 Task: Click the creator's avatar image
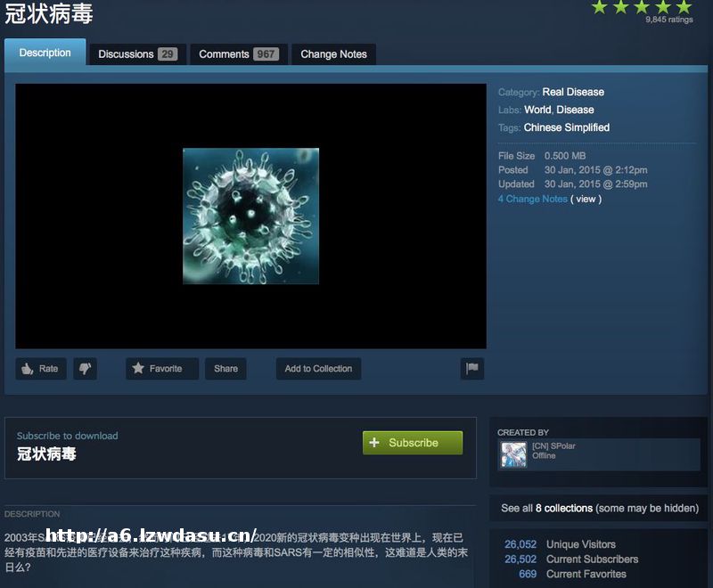click(x=513, y=455)
